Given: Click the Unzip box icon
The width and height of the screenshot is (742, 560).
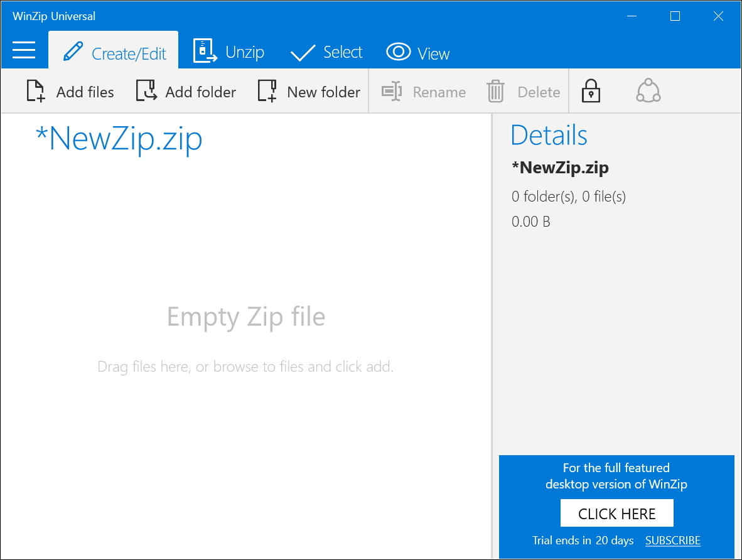Looking at the screenshot, I should click(x=202, y=51).
